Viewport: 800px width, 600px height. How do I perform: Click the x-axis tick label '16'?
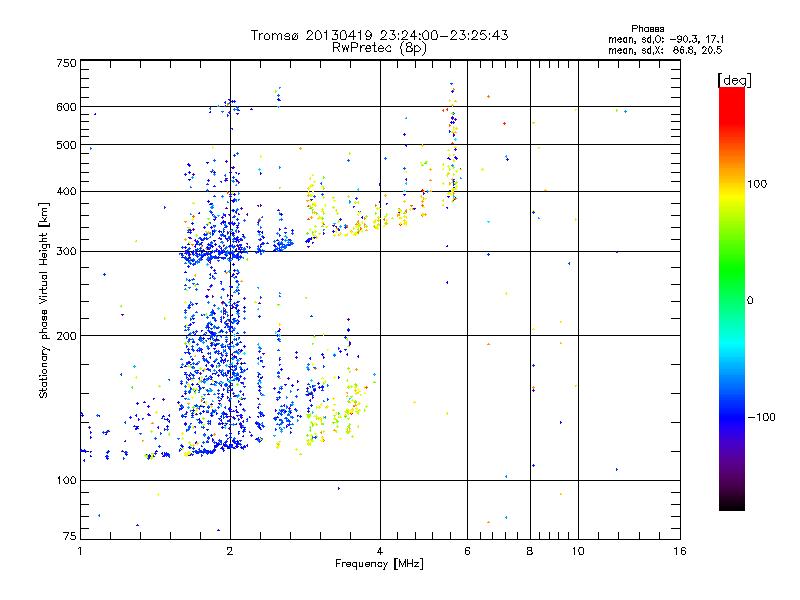680,551
